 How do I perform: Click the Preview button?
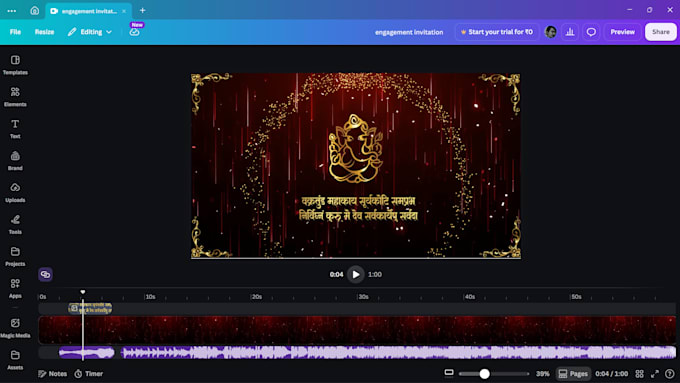622,32
